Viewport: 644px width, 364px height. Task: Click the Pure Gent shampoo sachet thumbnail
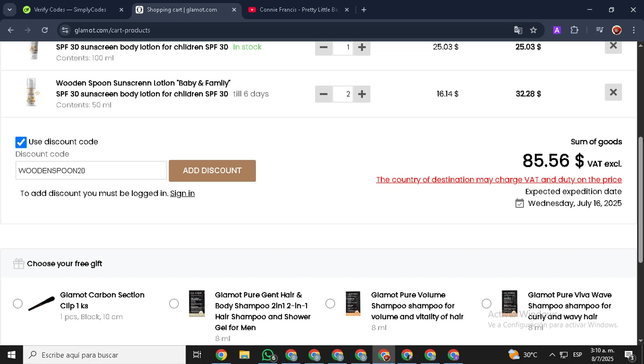(x=197, y=303)
